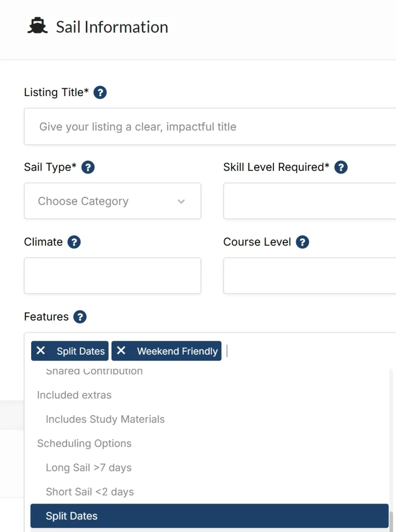Select Short Sail <2 days option
Screen dimensions: 396x532
(89, 491)
